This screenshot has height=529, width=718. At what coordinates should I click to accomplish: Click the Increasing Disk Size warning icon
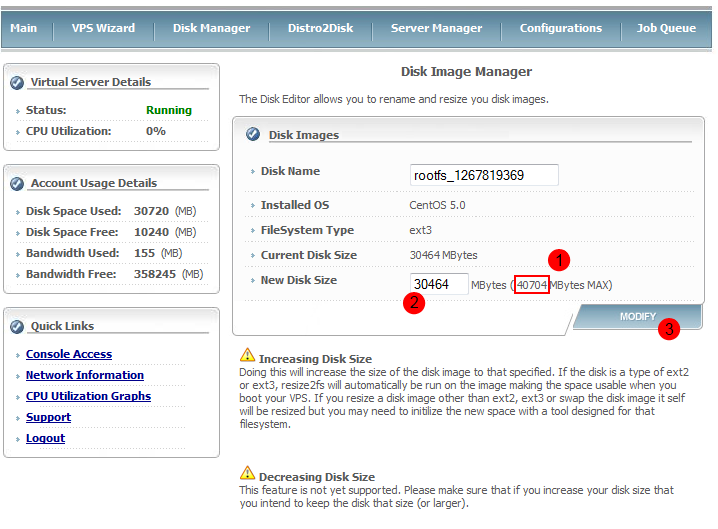pyautogui.click(x=247, y=356)
